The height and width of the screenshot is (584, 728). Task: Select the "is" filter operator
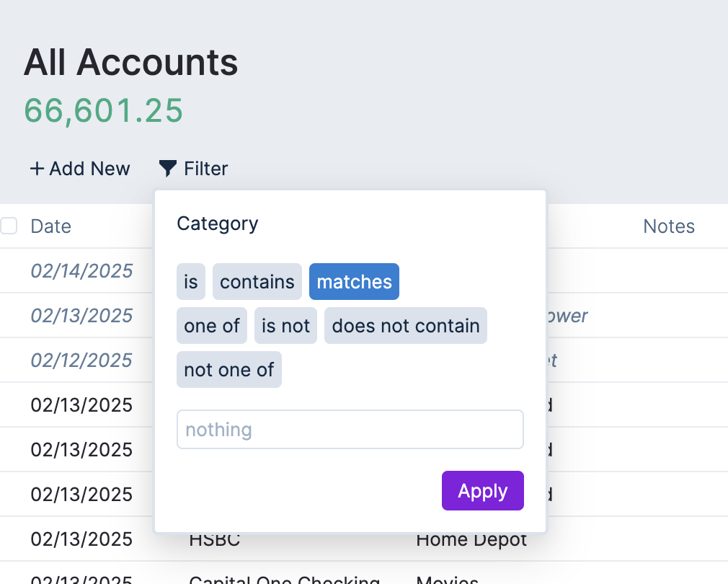tap(191, 282)
